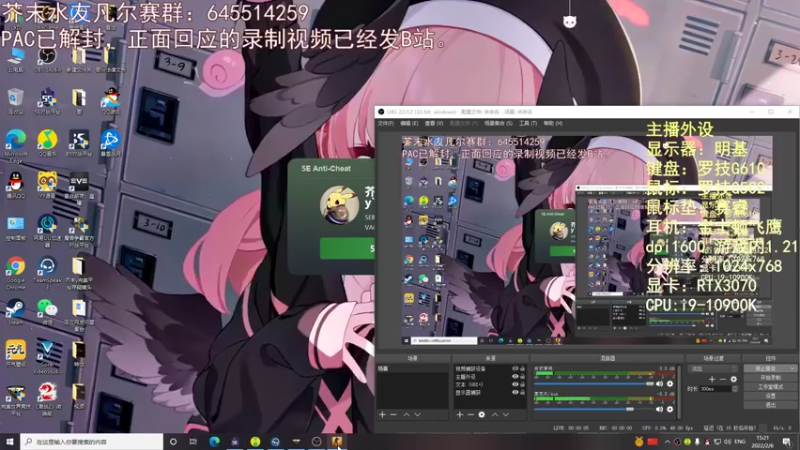Open the Windows Start menu

tap(10, 442)
